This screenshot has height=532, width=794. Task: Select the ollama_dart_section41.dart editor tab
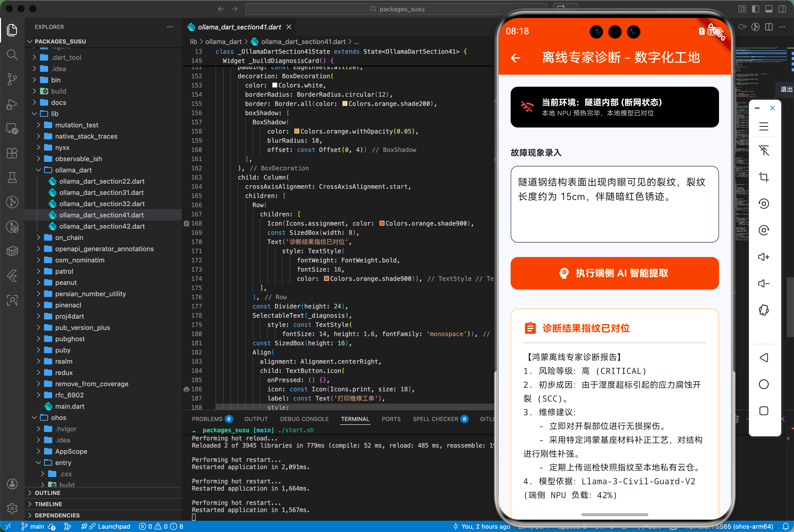pos(239,27)
